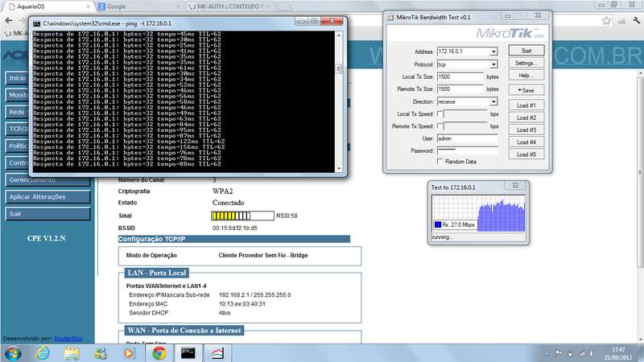This screenshot has height=362, width=644.
Task: Switch to cmd window via taskbar icon
Action: [188, 353]
